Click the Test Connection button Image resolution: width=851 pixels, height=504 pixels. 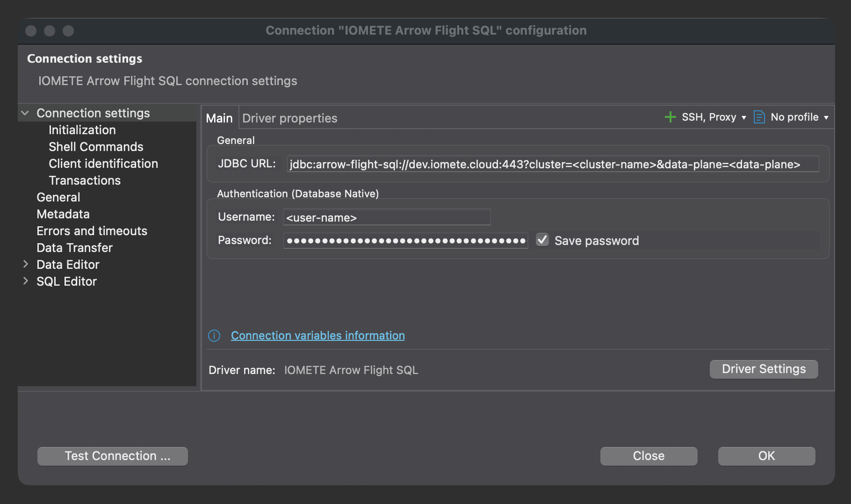(113, 456)
